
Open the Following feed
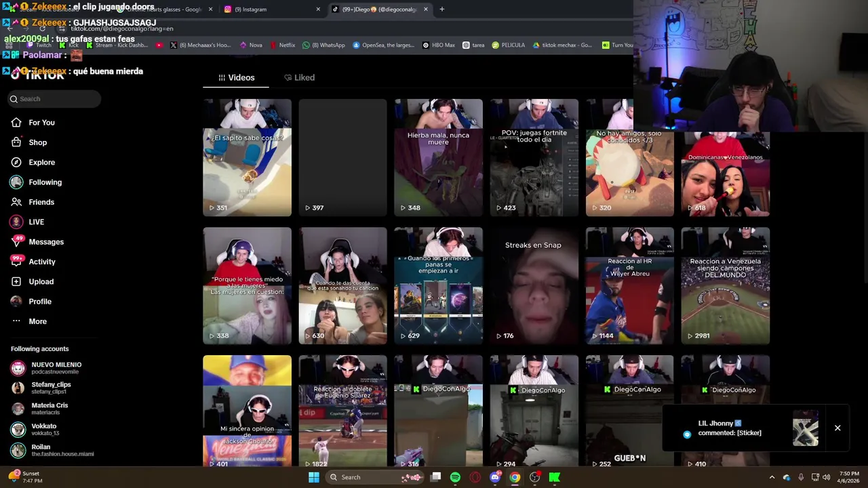point(36,182)
